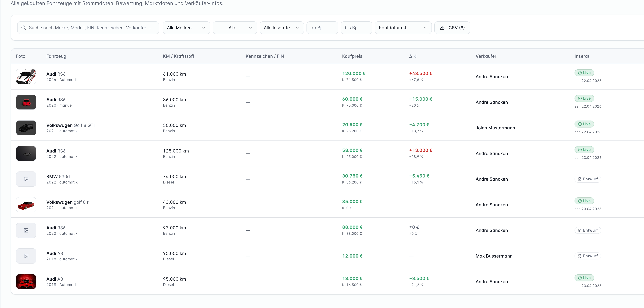Viewport: 644px width, 308px height.
Task: Select the Volkswagen Golf 8 GTI vehicle name
Action: point(71,125)
